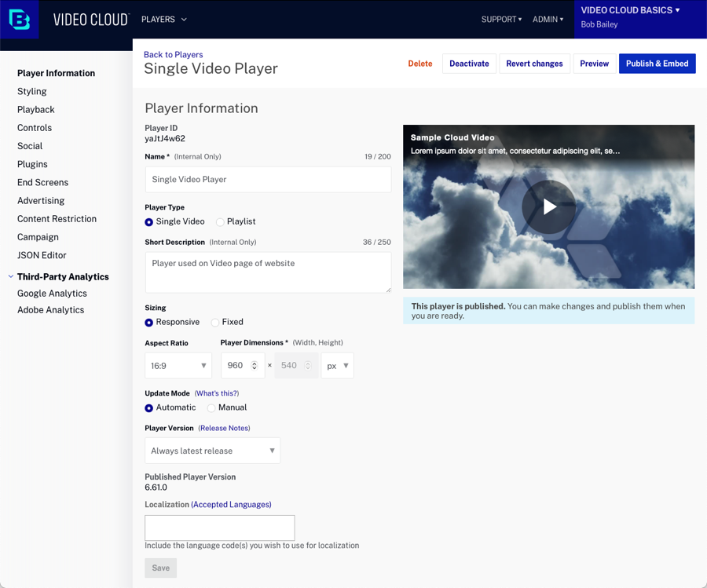Open the Aspect Ratio 16:9 dropdown
The height and width of the screenshot is (588, 707).
pos(178,365)
